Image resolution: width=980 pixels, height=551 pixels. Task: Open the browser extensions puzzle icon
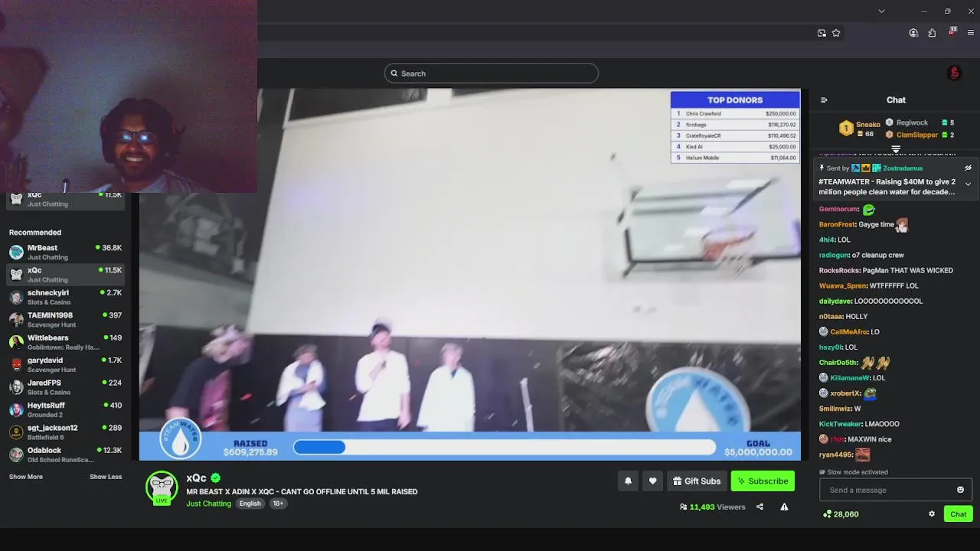[x=932, y=33]
